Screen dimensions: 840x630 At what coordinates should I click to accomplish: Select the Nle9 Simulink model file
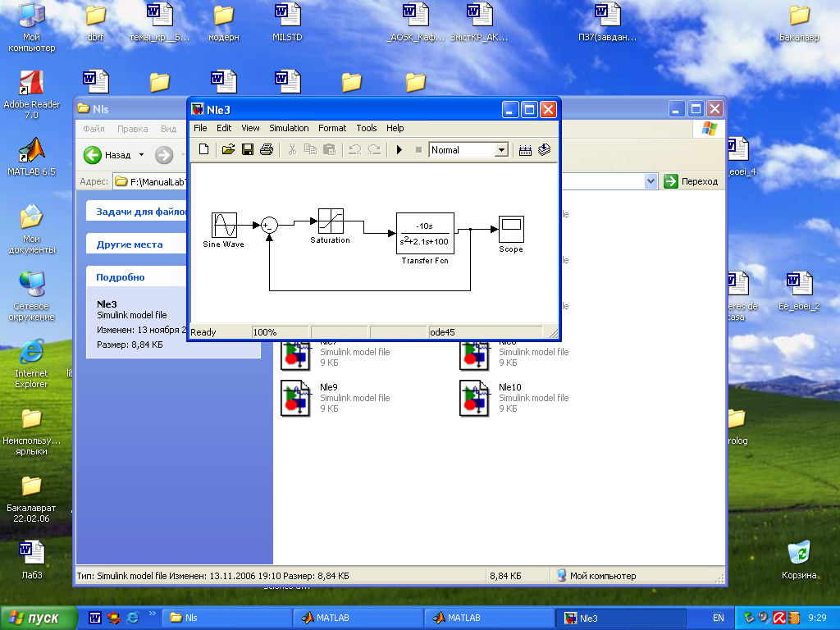click(x=336, y=398)
